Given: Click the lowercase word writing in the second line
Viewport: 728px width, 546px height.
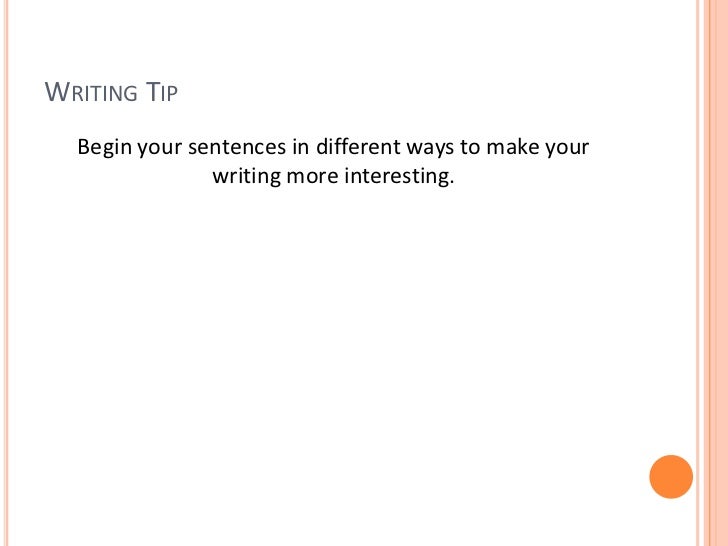Looking at the screenshot, I should (245, 177).
